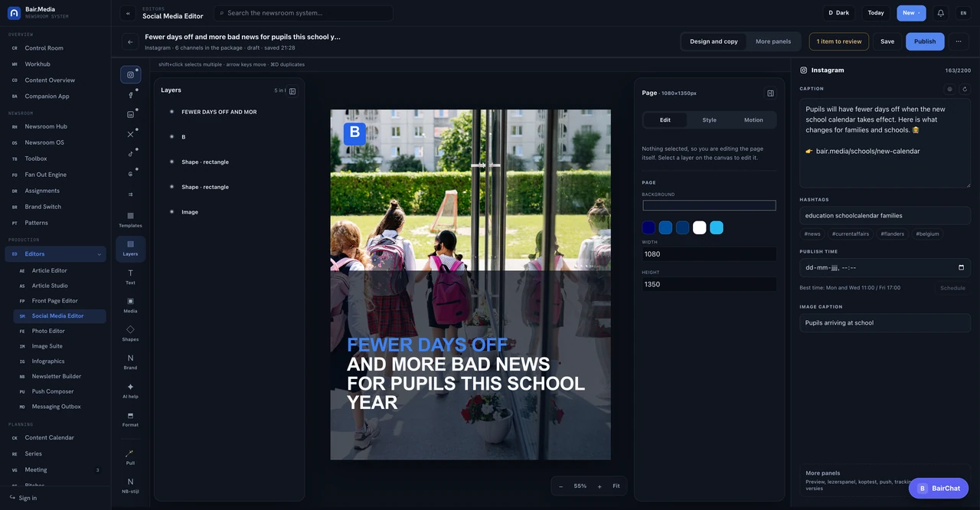This screenshot has height=510, width=980.
Task: Toggle visibility of FEWER DAYS OFF layer
Action: click(x=171, y=112)
